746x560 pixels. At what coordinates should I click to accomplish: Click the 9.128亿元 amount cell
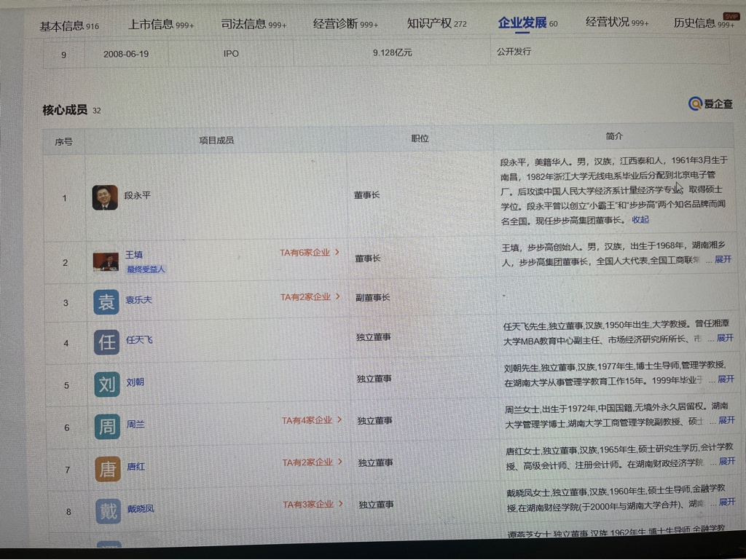point(392,52)
